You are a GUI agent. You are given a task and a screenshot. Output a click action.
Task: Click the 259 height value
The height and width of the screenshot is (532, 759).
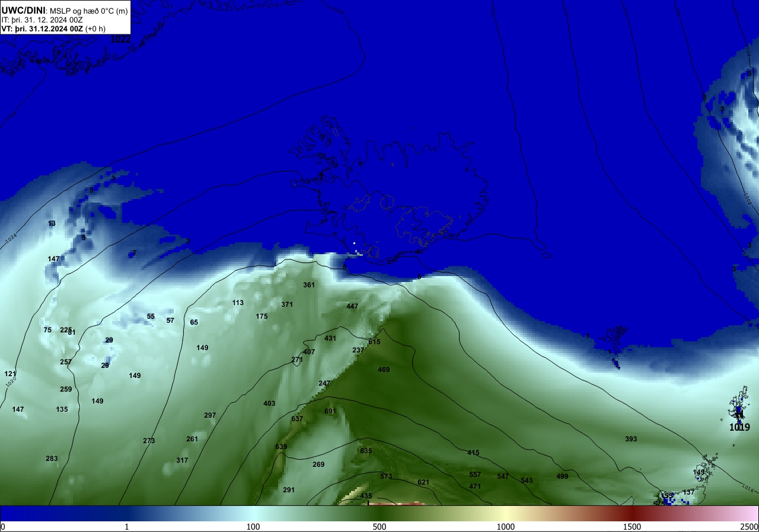click(66, 389)
